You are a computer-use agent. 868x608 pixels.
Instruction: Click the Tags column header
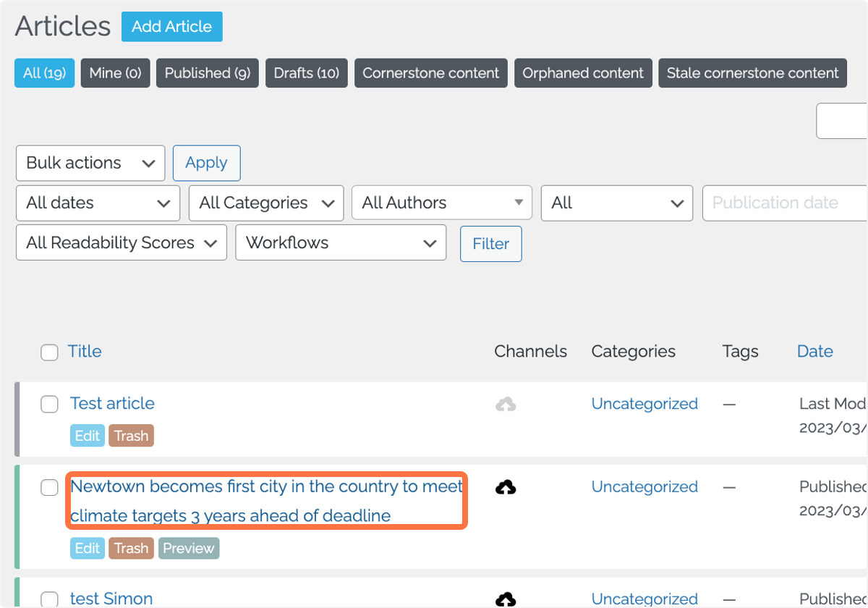pyautogui.click(x=740, y=351)
